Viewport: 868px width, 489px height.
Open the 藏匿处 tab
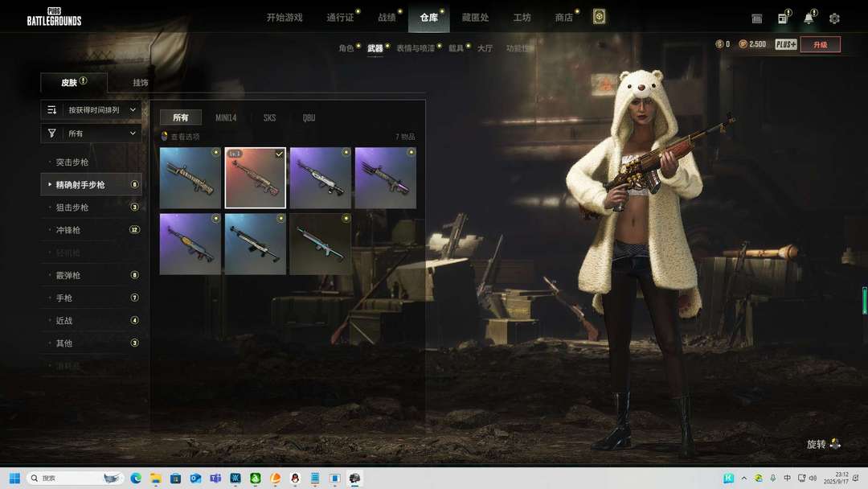tap(475, 18)
